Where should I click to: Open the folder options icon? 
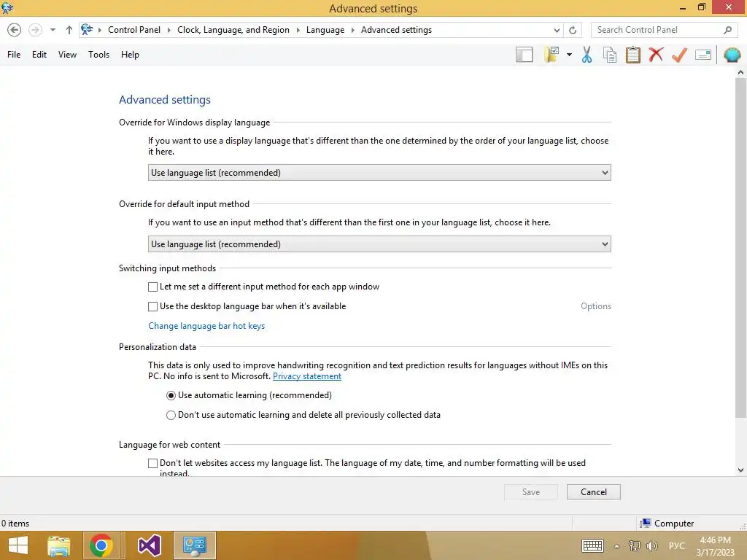tap(551, 55)
